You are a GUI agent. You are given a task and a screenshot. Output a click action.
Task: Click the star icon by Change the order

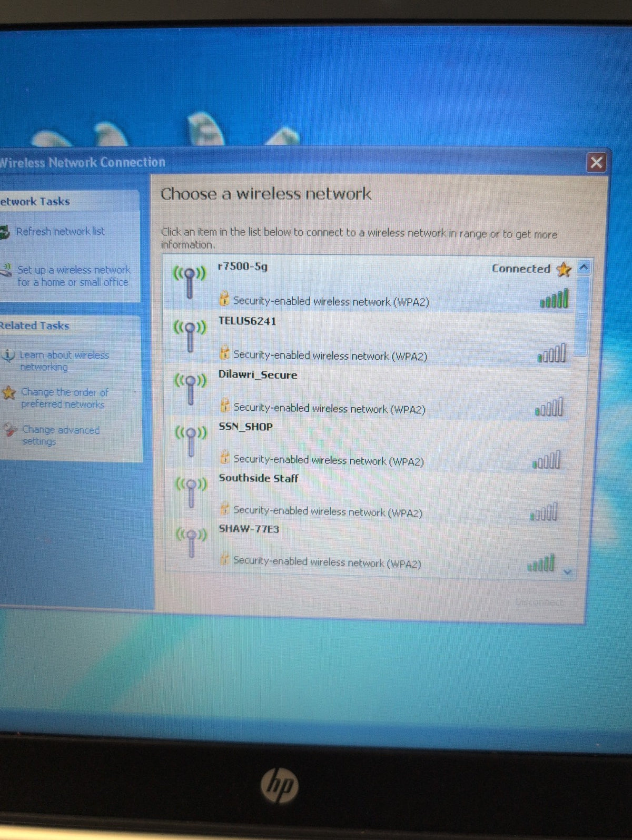[9, 392]
